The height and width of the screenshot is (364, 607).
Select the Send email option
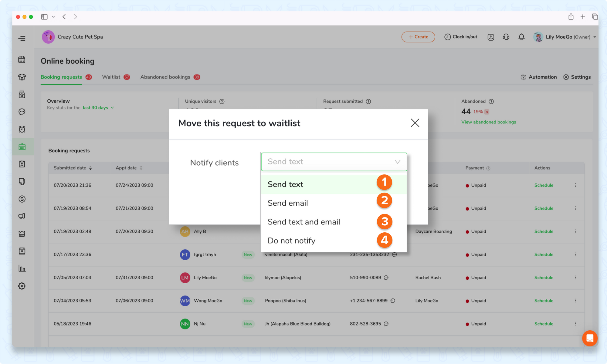click(288, 203)
